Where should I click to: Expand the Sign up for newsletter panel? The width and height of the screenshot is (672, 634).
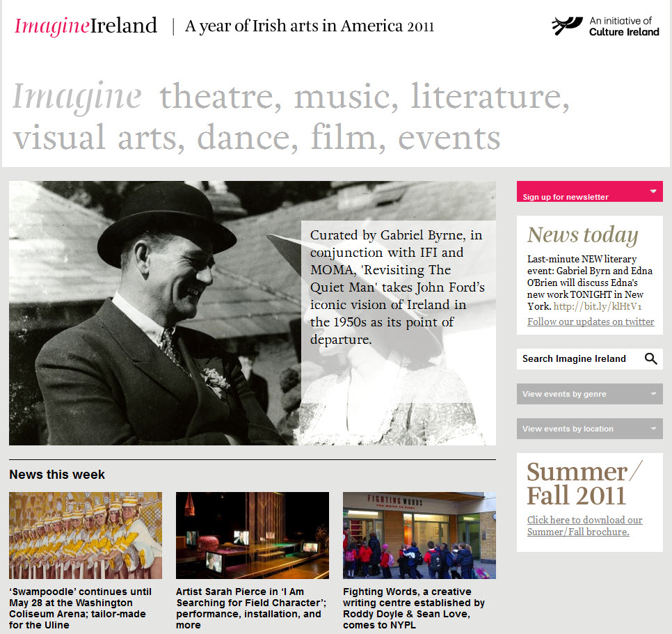click(x=589, y=191)
